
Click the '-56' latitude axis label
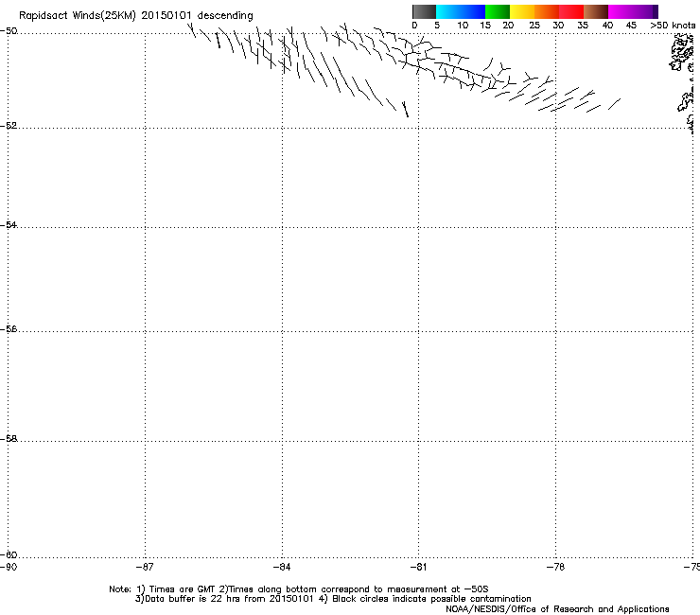point(9,328)
